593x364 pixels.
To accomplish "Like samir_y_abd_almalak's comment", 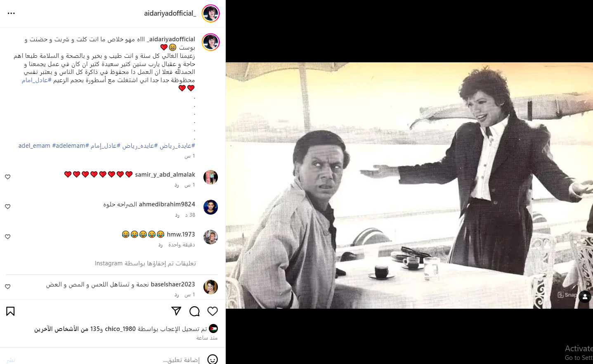I will (x=7, y=177).
